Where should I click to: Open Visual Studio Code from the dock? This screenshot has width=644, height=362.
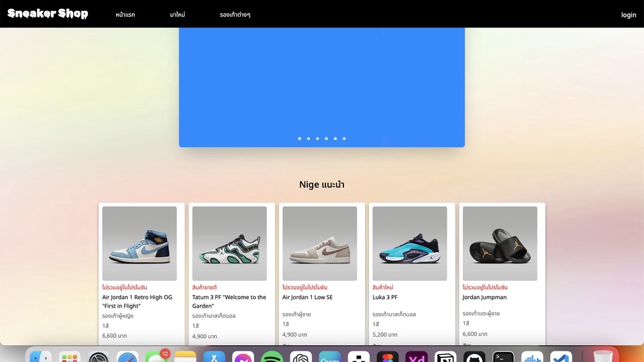[561, 356]
